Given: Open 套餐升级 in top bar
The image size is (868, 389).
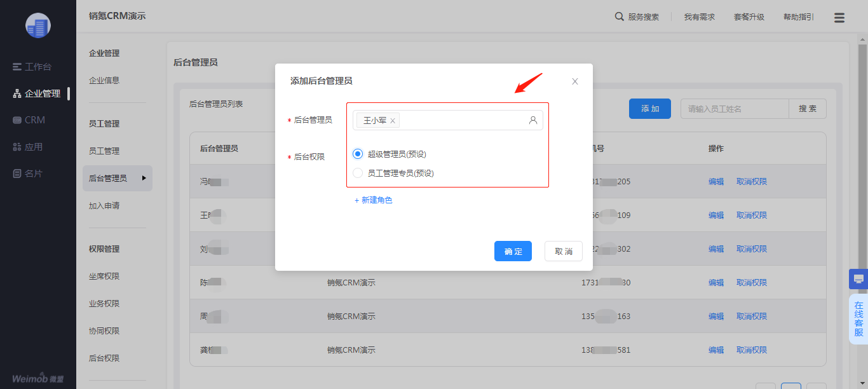Looking at the screenshot, I should (749, 17).
